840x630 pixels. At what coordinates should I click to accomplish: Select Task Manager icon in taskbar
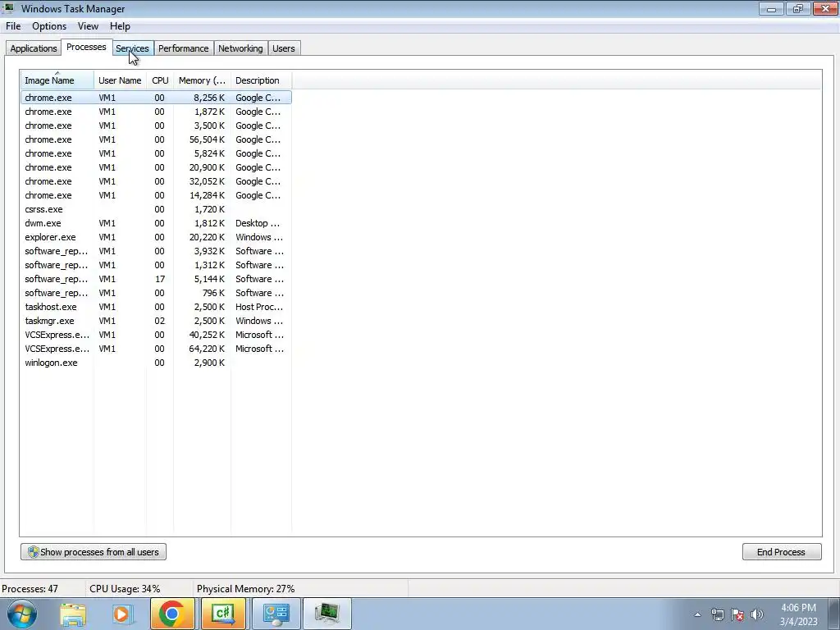point(327,614)
